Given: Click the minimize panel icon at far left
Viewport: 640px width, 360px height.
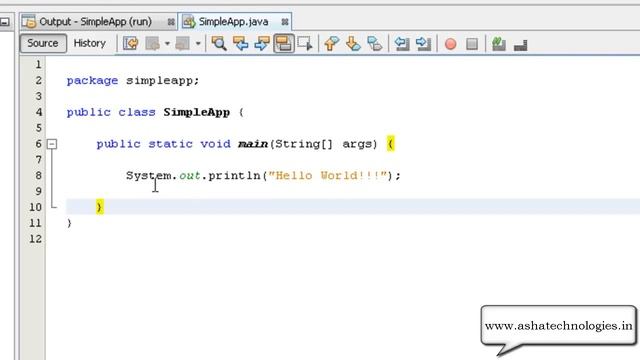Looking at the screenshot, I should (4, 22).
